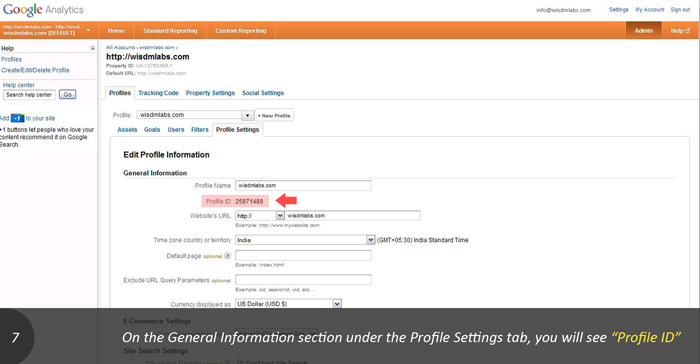
Task: Collapse the Help sidebar panel
Action: [x=92, y=48]
